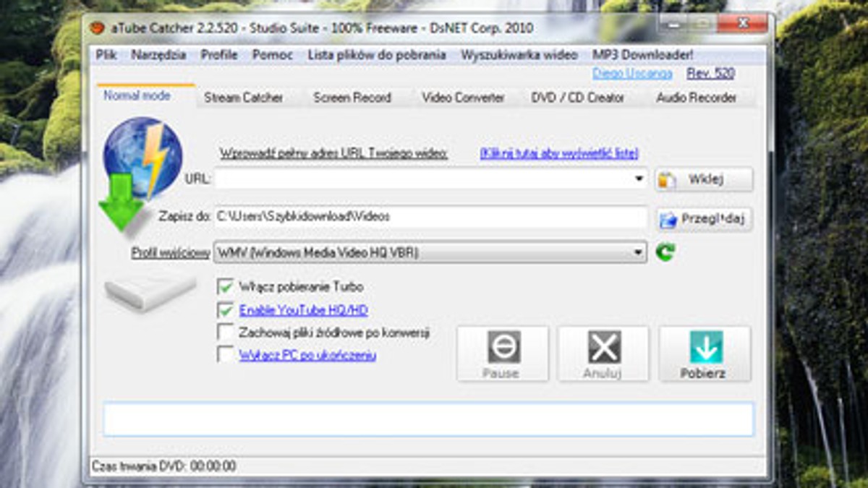Open the Diego Uscanga link
The image size is (868, 488).
(632, 74)
